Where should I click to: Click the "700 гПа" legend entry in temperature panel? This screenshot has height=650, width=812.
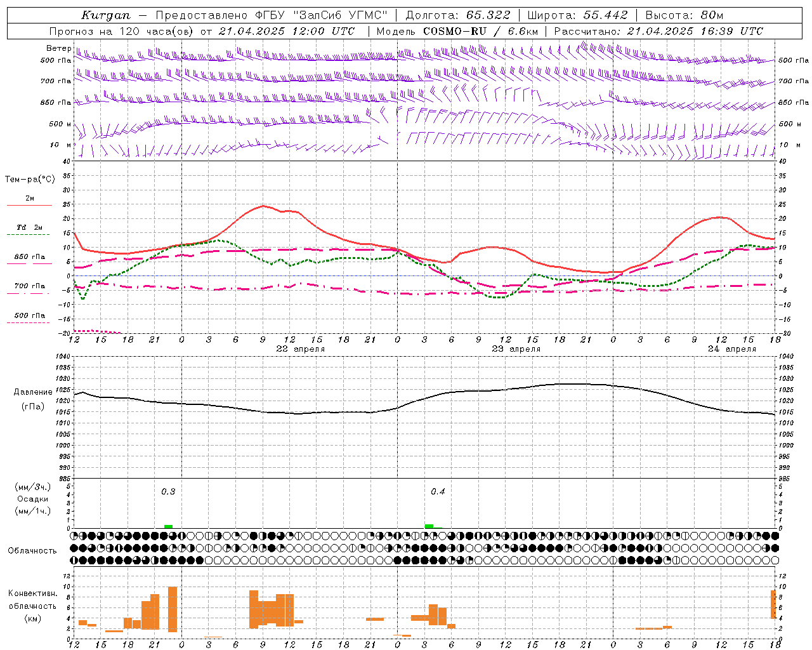[x=30, y=286]
